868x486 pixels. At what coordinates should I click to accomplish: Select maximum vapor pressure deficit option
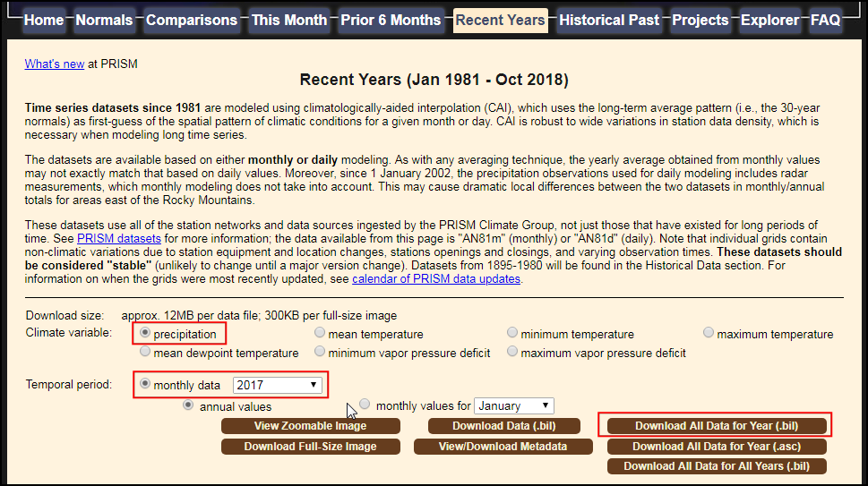(512, 352)
